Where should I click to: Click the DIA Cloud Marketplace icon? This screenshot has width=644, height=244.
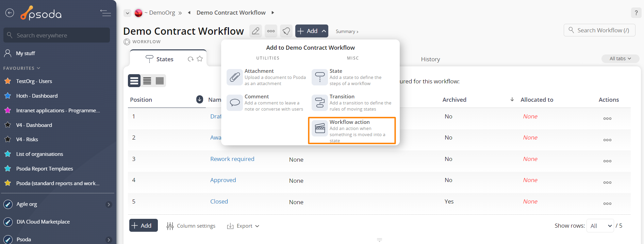8,222
